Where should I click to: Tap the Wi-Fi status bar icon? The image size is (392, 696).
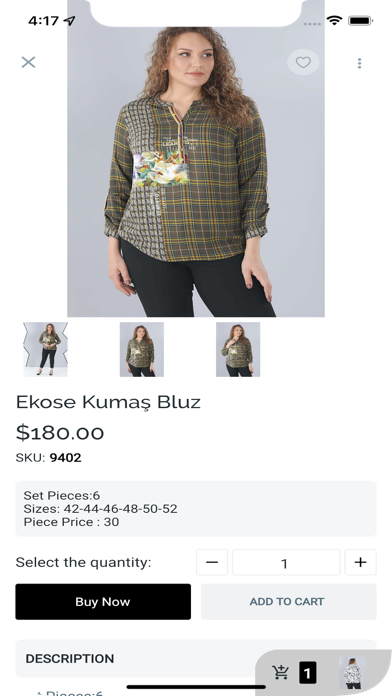pyautogui.click(x=334, y=20)
